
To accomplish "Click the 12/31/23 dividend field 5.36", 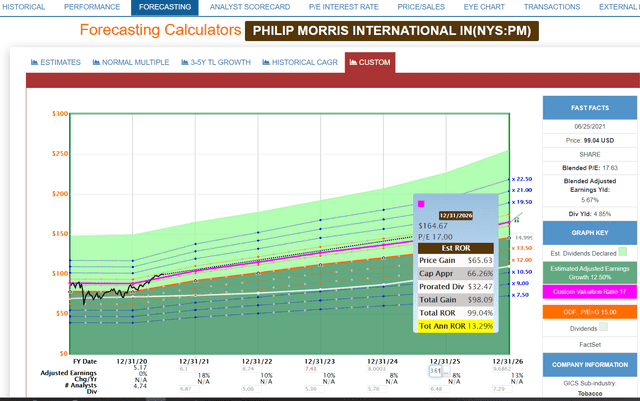I will [314, 389].
